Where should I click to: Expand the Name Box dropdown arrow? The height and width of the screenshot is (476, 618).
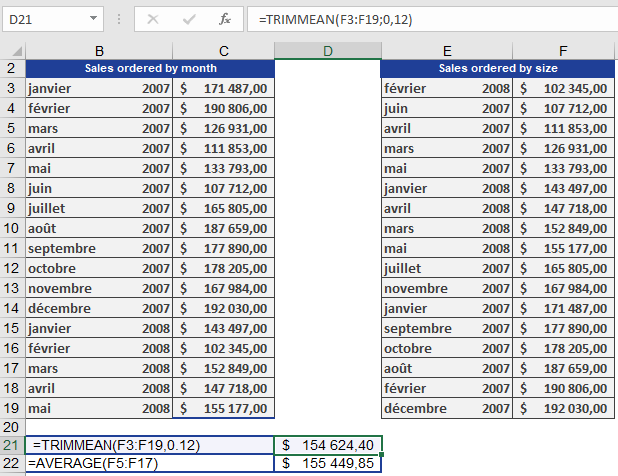[x=93, y=18]
